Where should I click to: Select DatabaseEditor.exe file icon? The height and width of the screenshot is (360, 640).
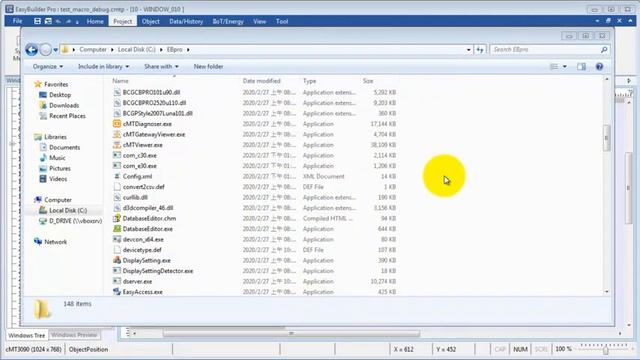[117, 229]
